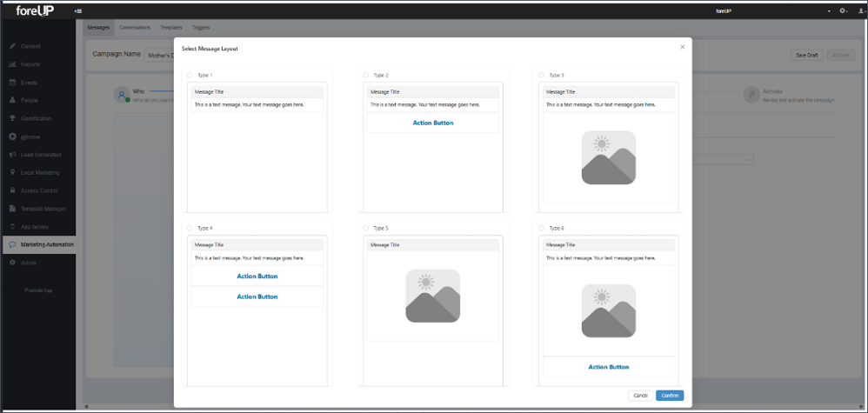The width and height of the screenshot is (868, 413).
Task: Click the Local Marketing pin icon
Action: point(12,173)
